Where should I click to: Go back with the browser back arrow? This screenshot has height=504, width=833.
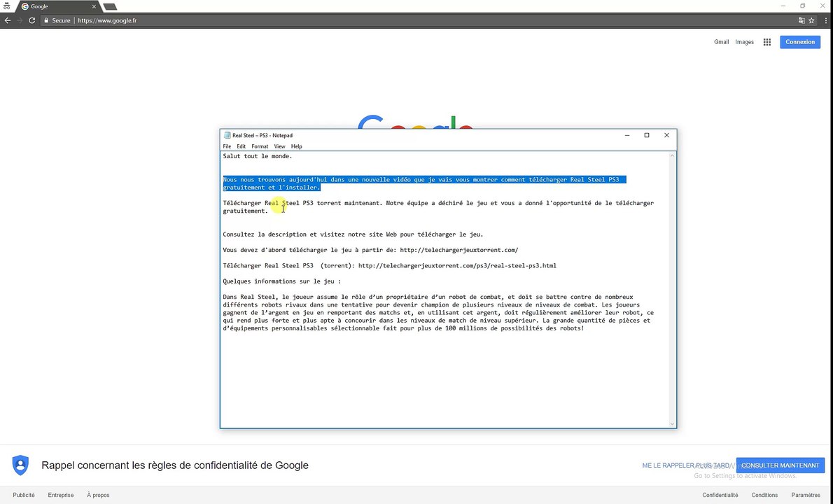[8, 21]
